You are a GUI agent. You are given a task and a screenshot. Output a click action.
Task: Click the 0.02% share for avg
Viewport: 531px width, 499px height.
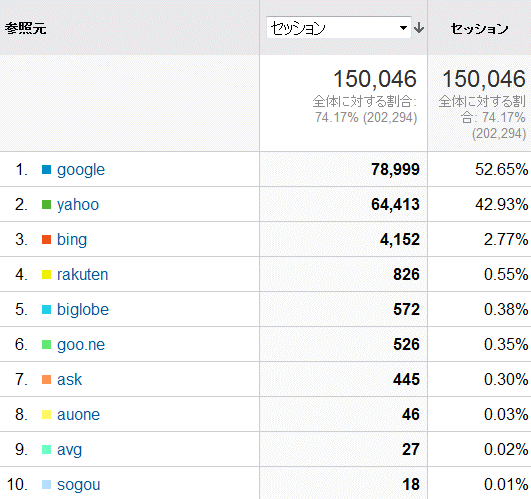click(506, 450)
